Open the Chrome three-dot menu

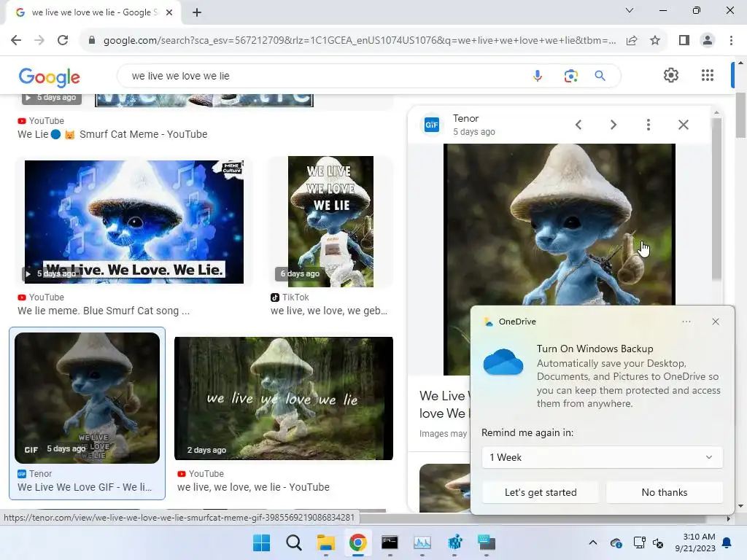tap(731, 41)
